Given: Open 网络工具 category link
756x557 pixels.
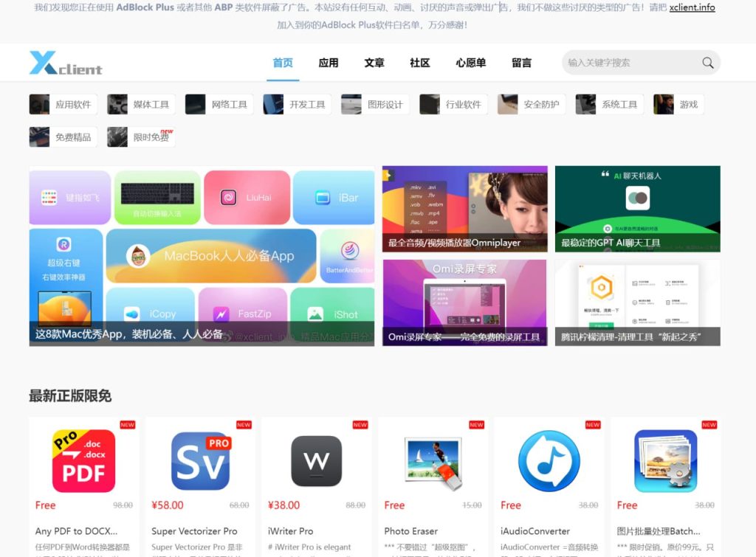Looking at the screenshot, I should pyautogui.click(x=229, y=105).
